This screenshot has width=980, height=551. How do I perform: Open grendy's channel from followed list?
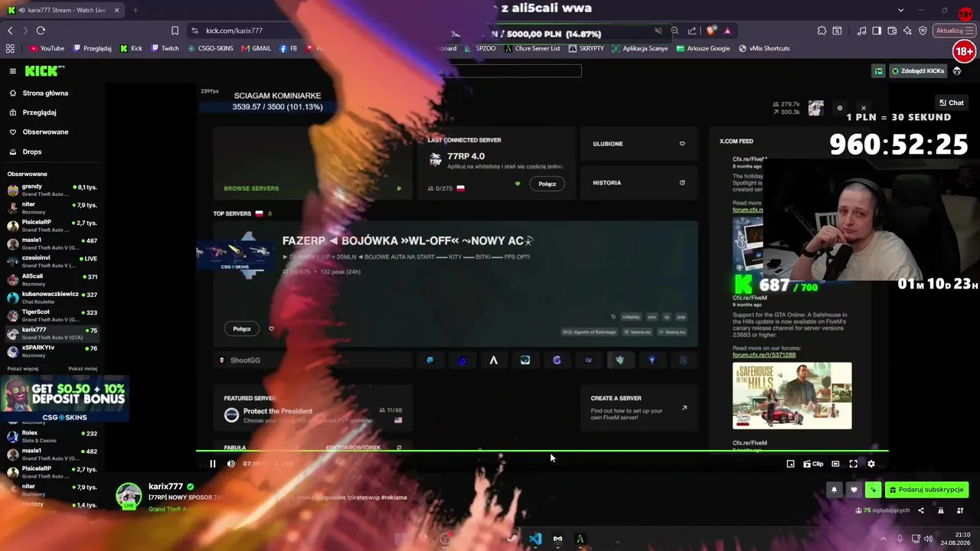(52, 190)
